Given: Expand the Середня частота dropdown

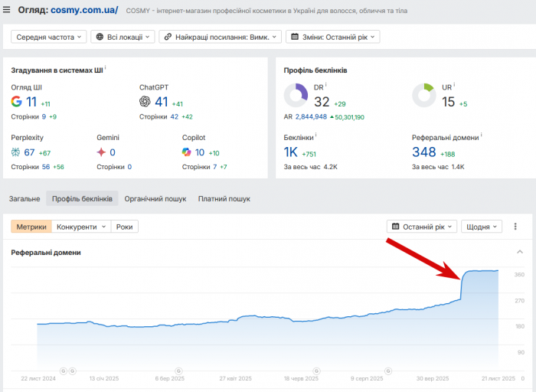Looking at the screenshot, I should (48, 37).
